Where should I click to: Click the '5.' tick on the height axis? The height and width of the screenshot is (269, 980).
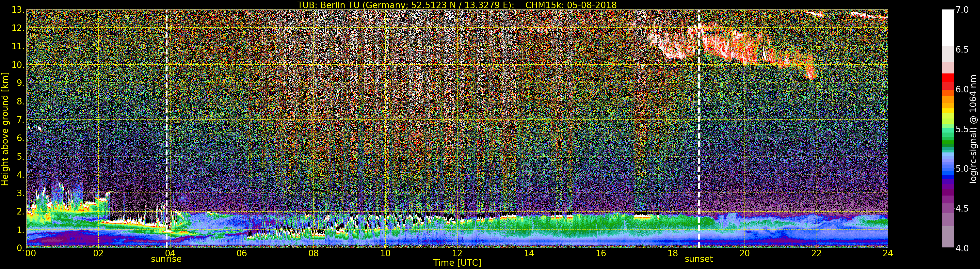pos(21,156)
